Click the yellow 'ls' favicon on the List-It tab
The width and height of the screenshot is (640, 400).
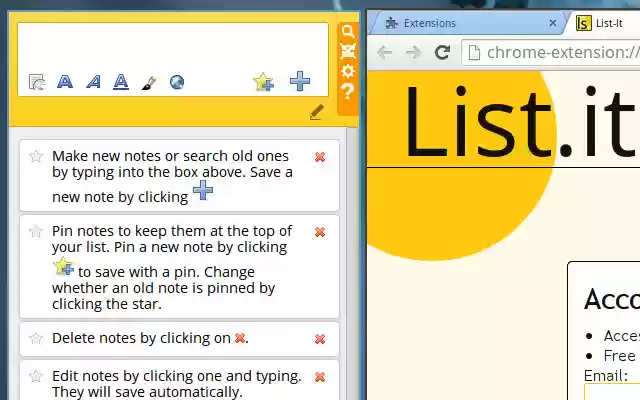[x=584, y=23]
